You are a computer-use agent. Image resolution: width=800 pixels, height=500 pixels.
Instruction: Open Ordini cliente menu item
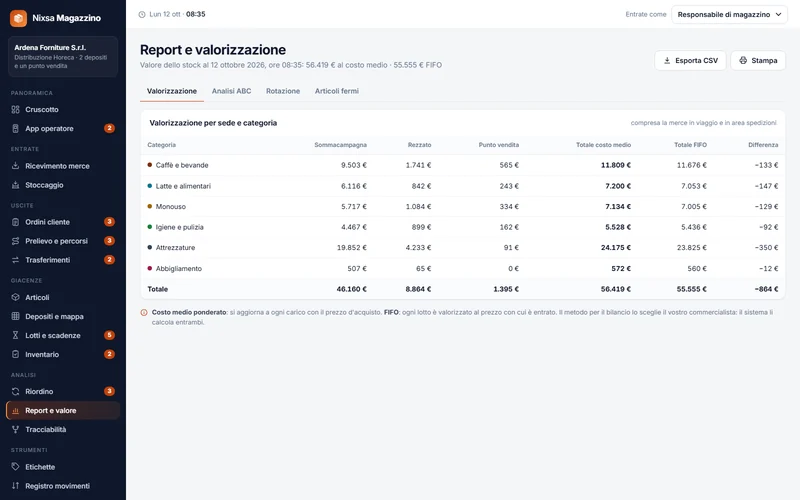[63, 222]
